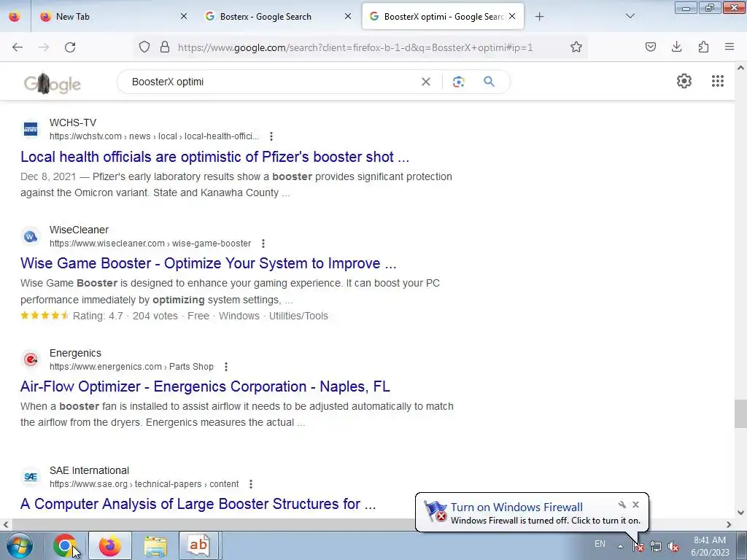Click Turn on Windows Firewall balloon
747x560 pixels.
[x=517, y=507]
